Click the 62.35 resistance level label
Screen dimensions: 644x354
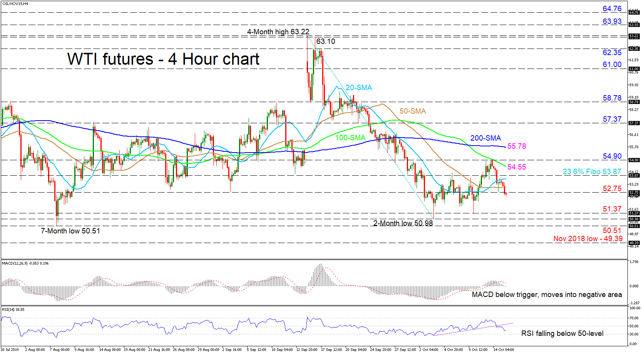tap(612, 52)
